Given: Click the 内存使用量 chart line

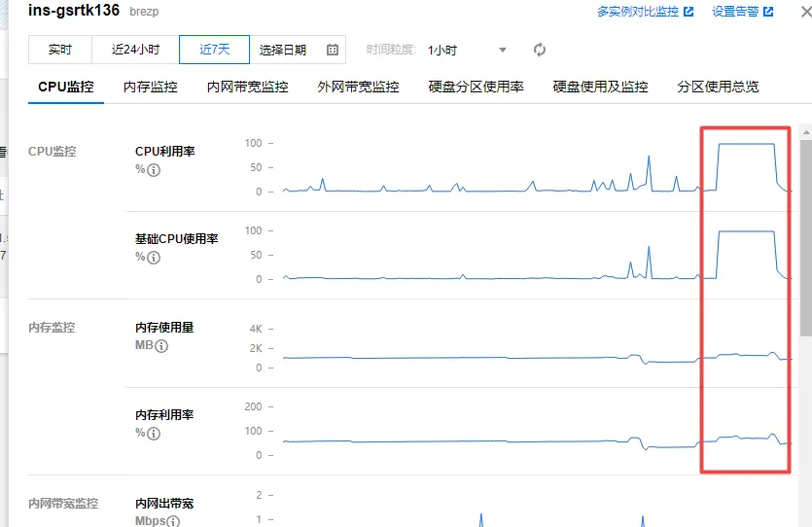Looking at the screenshot, I should pos(536,358).
